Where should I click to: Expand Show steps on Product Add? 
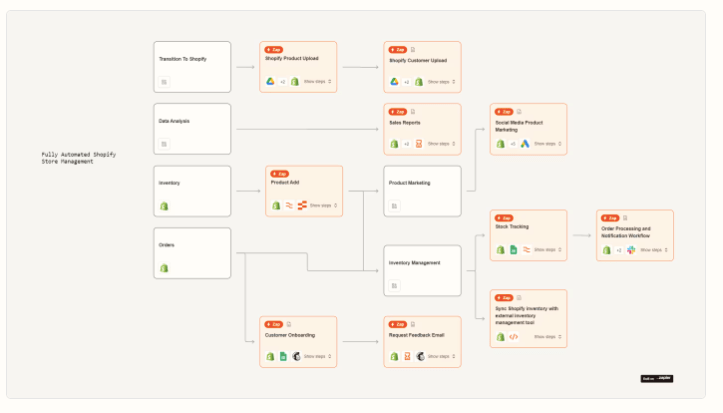click(x=323, y=206)
